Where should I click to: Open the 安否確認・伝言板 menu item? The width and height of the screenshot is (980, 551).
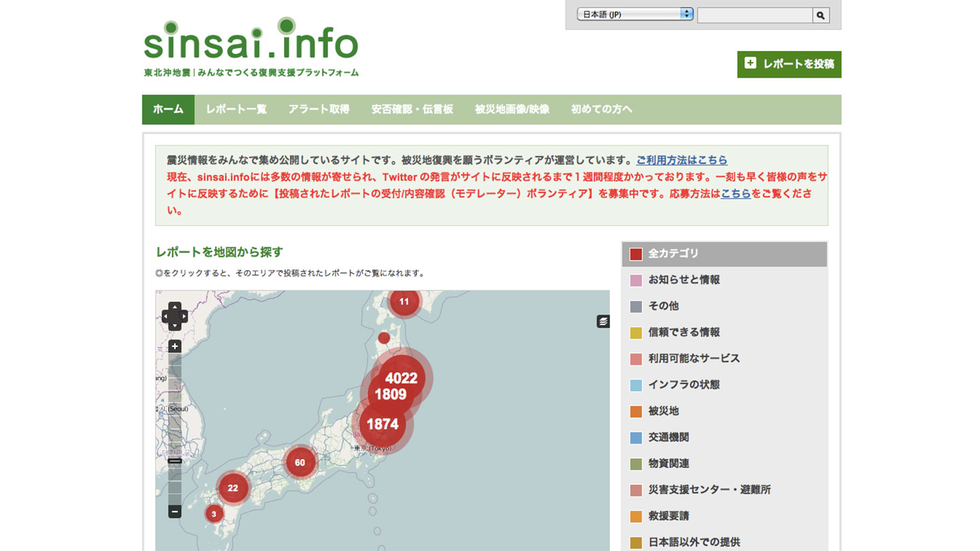click(412, 110)
